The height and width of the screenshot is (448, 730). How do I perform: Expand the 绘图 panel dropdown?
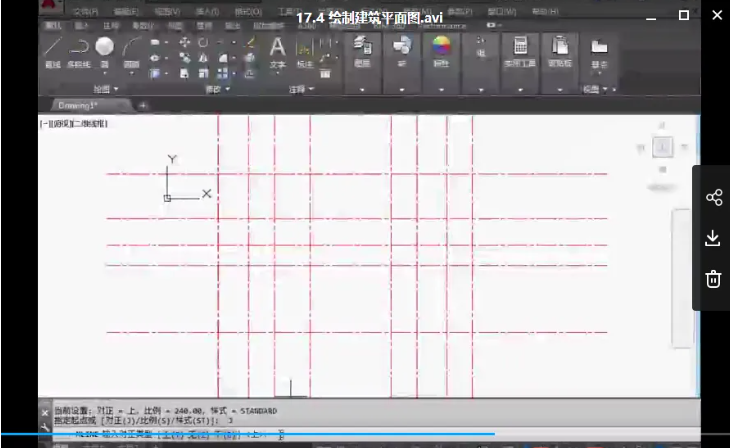(116, 88)
